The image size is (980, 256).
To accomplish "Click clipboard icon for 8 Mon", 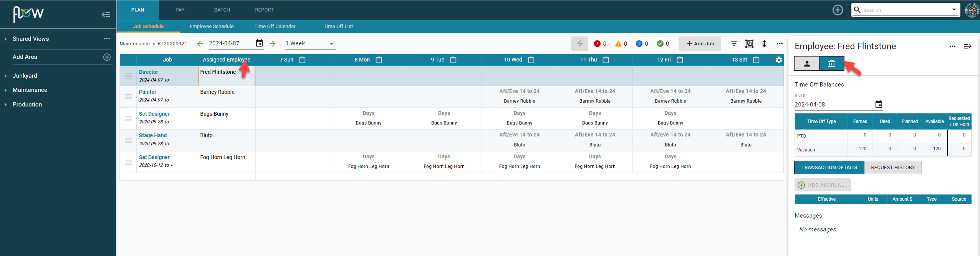I will click(379, 60).
